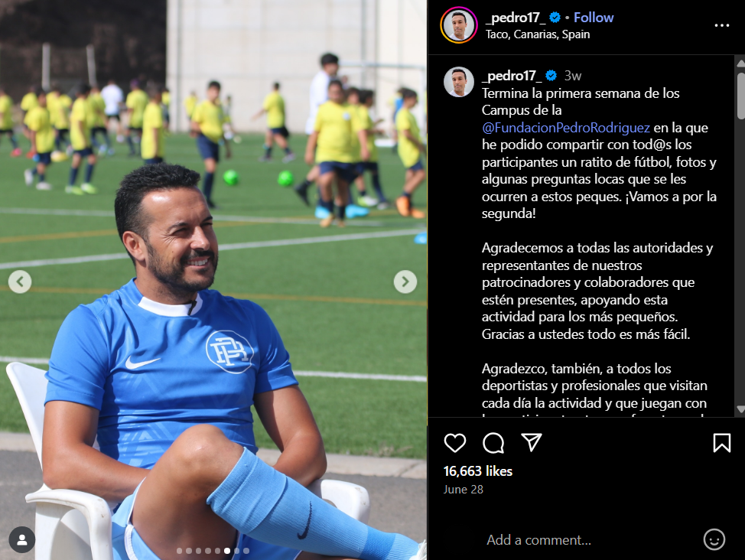Like the post with the heart icon

point(454,443)
